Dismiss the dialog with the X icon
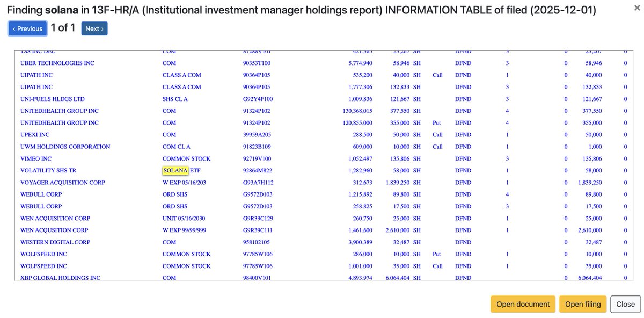The image size is (644, 318). click(x=636, y=8)
